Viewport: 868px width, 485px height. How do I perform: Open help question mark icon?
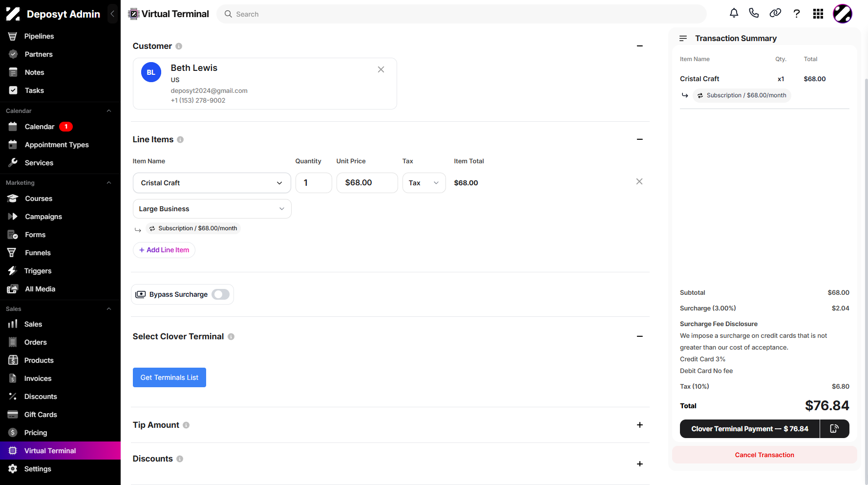click(797, 14)
